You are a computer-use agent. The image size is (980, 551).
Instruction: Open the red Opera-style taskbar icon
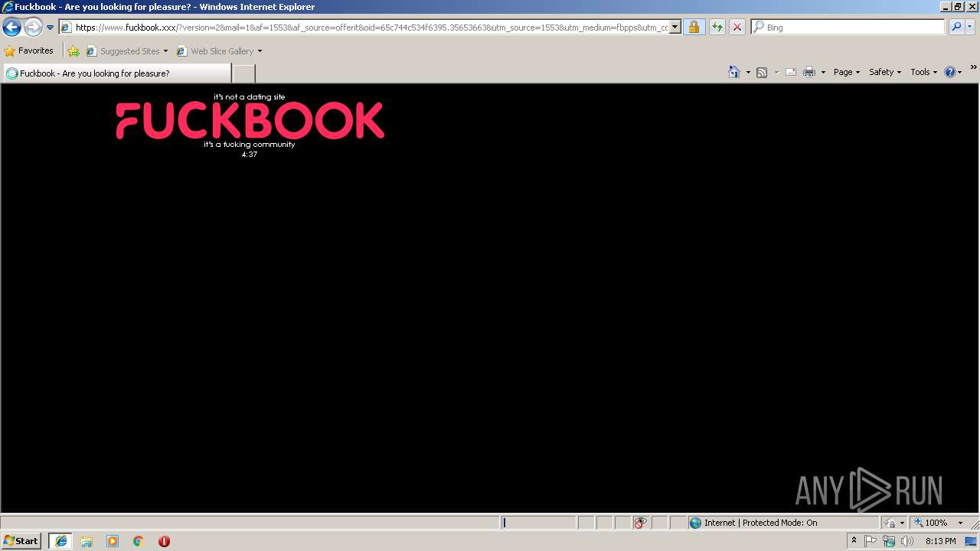164,541
